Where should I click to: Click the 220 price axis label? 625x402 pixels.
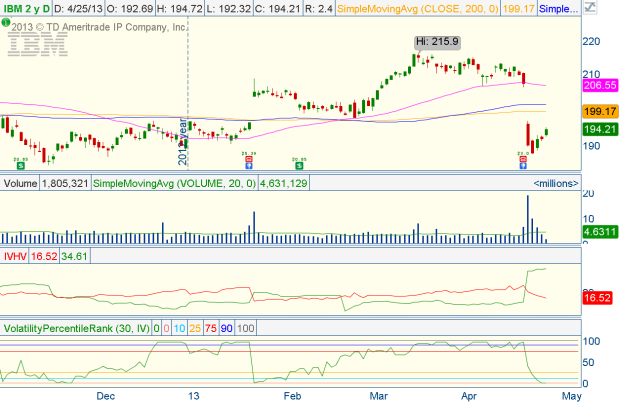tap(591, 41)
